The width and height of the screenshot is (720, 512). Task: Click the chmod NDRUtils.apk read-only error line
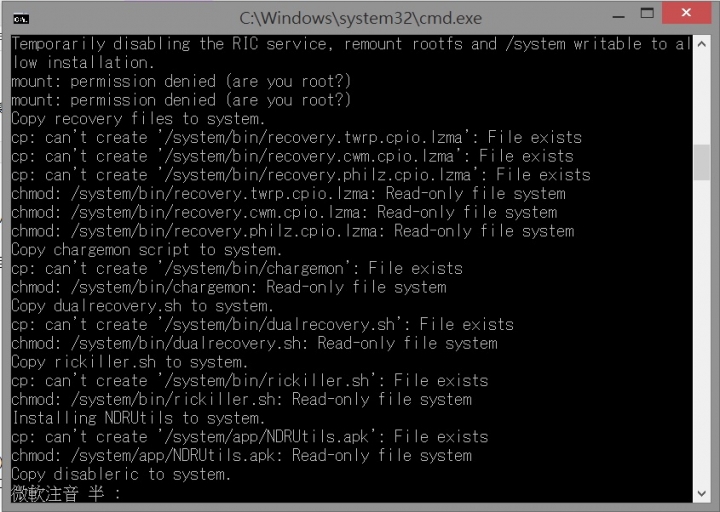(242, 456)
